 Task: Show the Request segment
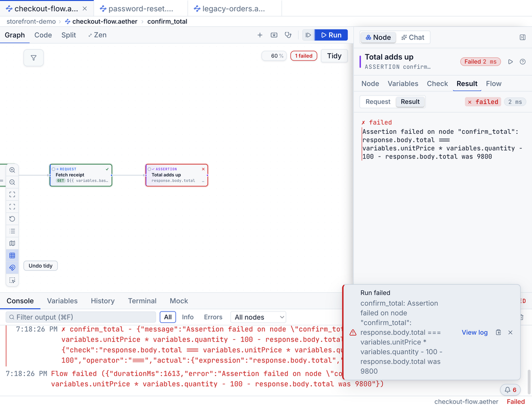click(x=378, y=102)
